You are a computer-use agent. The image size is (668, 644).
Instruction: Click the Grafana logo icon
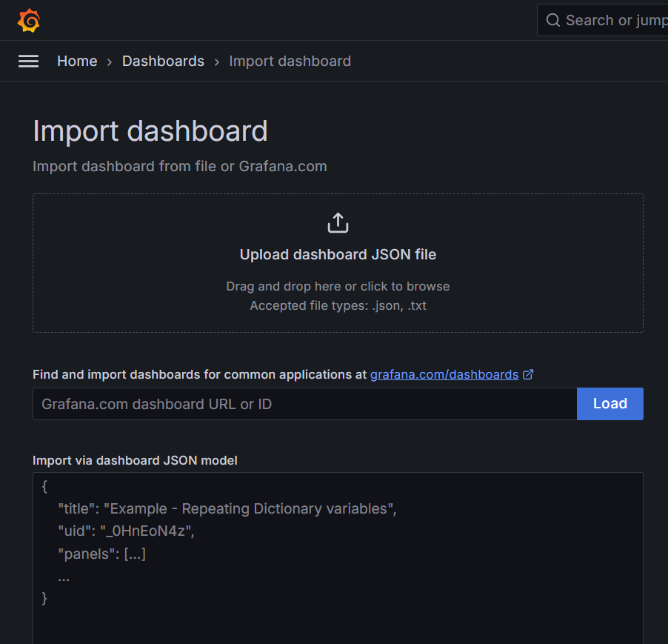pos(28,20)
